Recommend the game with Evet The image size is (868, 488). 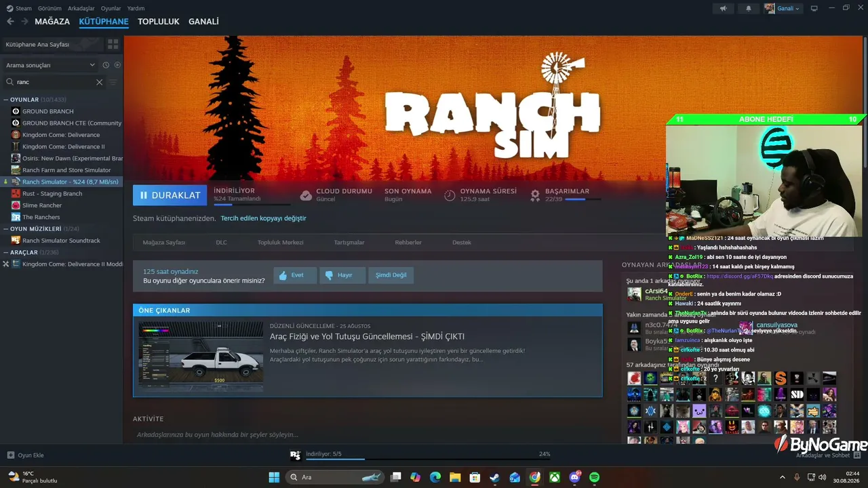pos(295,275)
